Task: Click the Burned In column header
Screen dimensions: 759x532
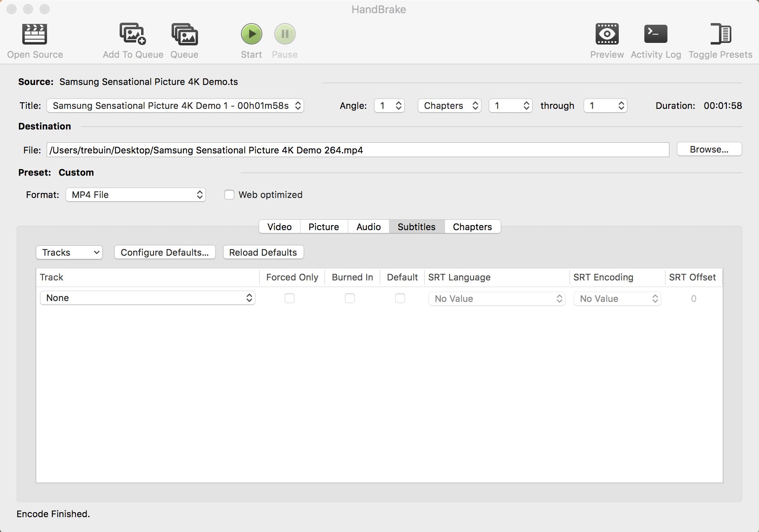Action: pyautogui.click(x=352, y=277)
